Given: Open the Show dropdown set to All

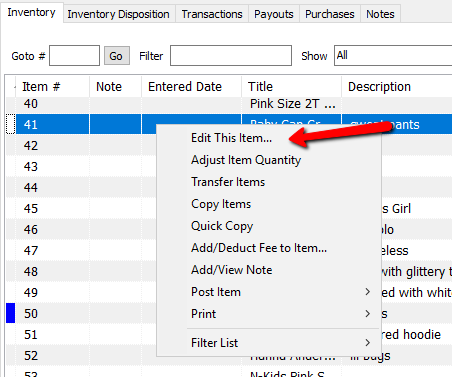Looking at the screenshot, I should 393,55.
